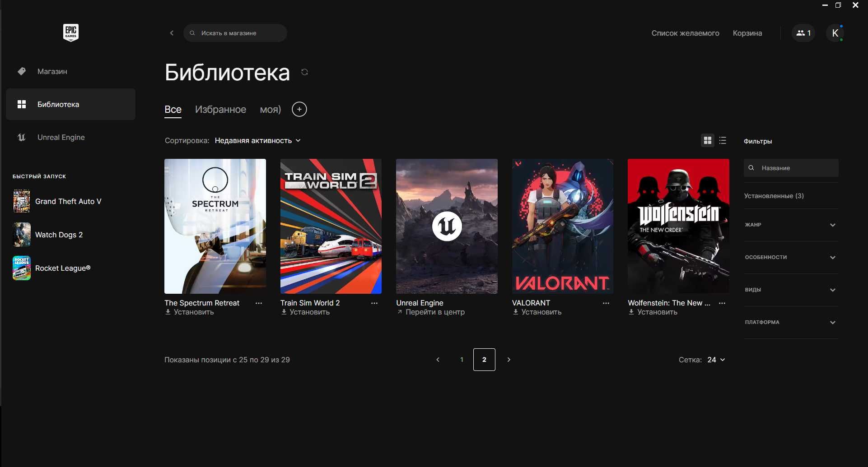Open the K profile avatar menu
This screenshot has width=868, height=467.
tap(835, 33)
